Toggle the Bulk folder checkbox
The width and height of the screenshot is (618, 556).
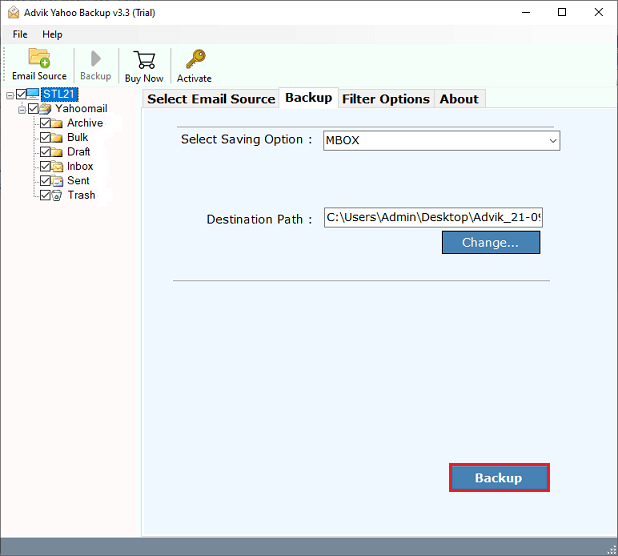click(45, 137)
